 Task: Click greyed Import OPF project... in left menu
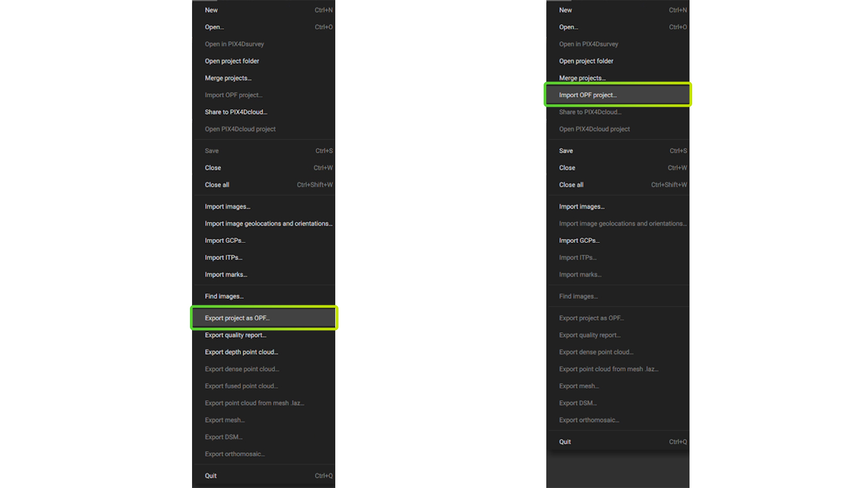point(264,95)
